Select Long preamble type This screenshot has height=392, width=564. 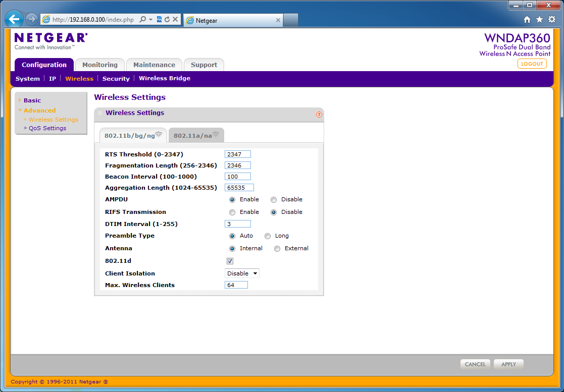click(x=268, y=236)
